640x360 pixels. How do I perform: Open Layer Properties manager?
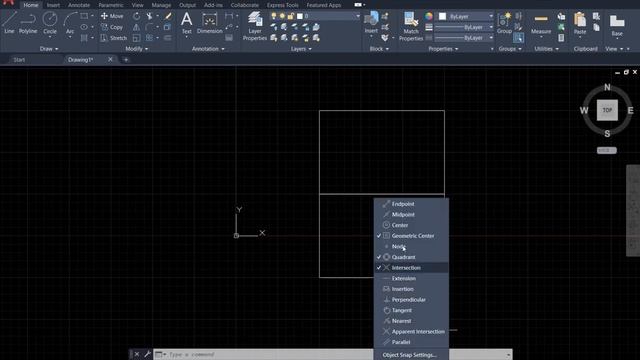255,26
